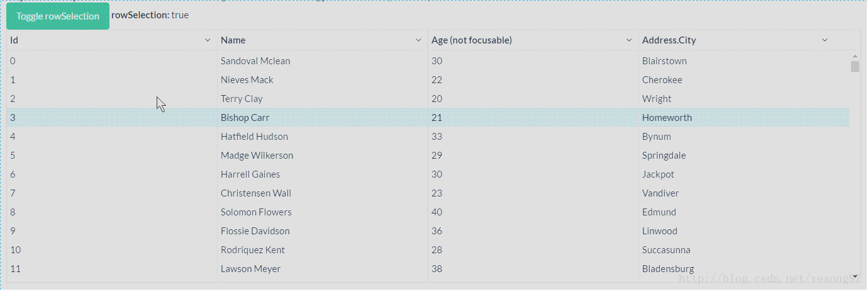Click the vertical scrollbar thumb
This screenshot has height=291, width=868.
click(x=855, y=67)
